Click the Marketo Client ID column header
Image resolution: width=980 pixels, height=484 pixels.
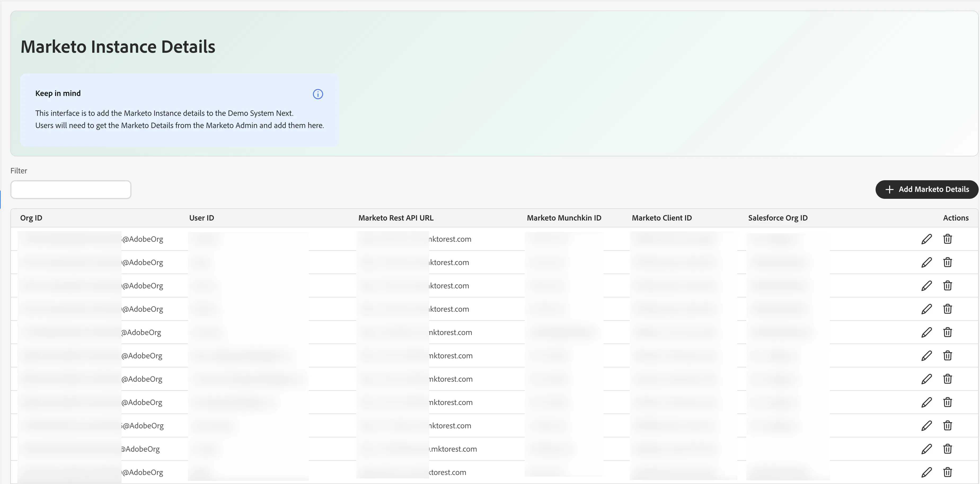click(661, 218)
